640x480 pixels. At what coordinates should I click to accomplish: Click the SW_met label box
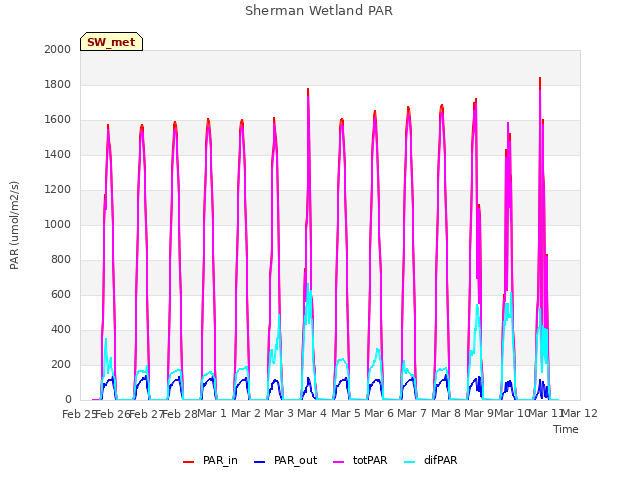pos(111,42)
